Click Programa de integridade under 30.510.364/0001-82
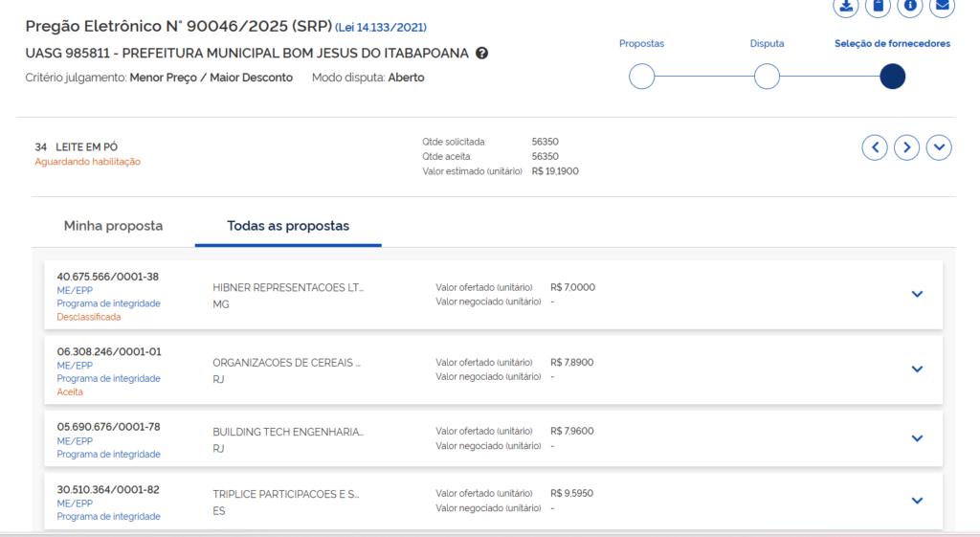This screenshot has width=980, height=537. tap(109, 516)
